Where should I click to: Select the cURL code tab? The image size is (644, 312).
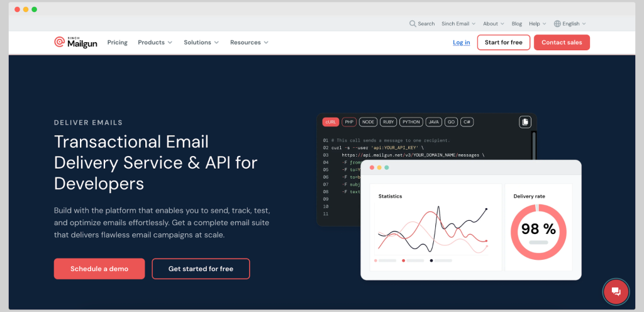click(x=331, y=122)
